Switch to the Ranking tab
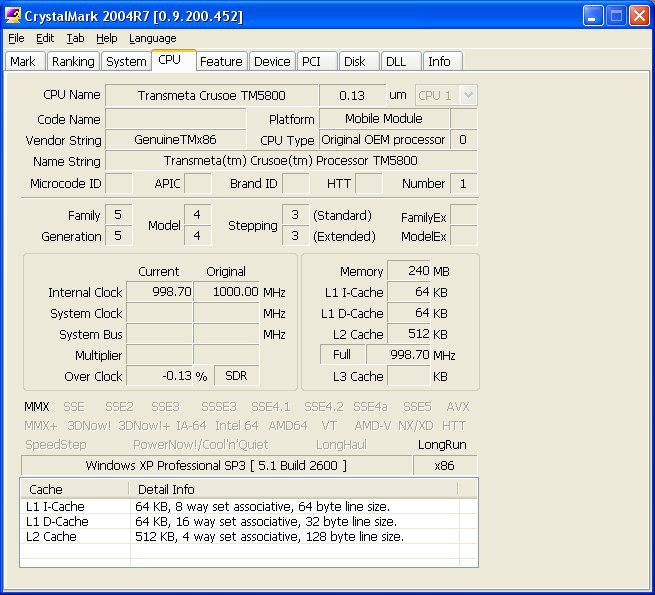Image resolution: width=655 pixels, height=595 pixels. [73, 61]
